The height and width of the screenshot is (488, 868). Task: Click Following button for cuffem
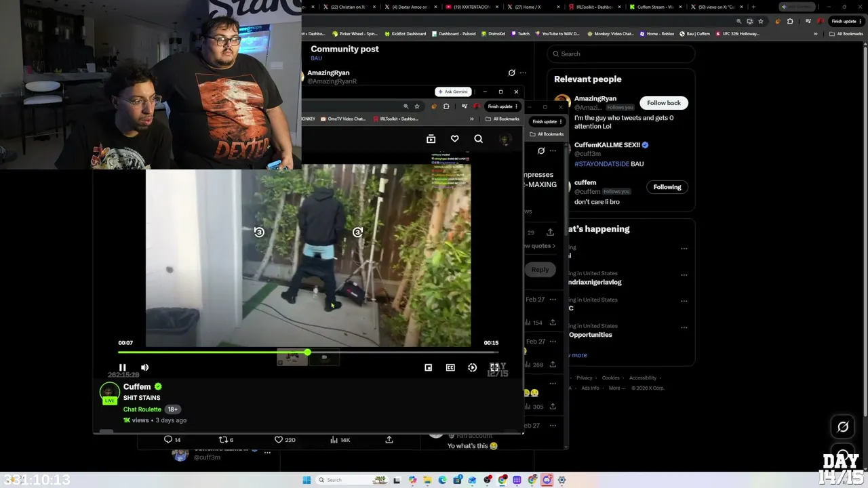point(667,187)
